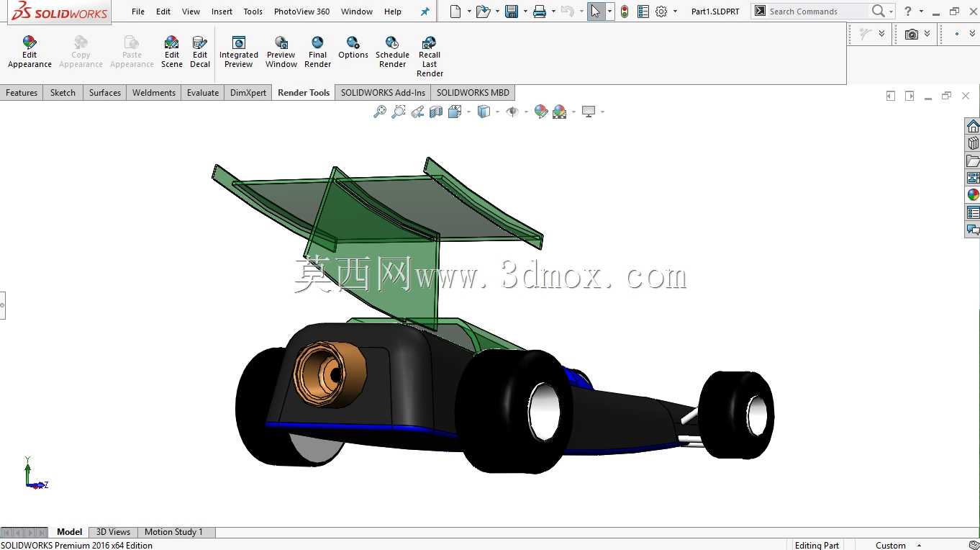Viewport: 980px width, 550px height.
Task: Open the File Properties icon
Action: pyautogui.click(x=643, y=12)
